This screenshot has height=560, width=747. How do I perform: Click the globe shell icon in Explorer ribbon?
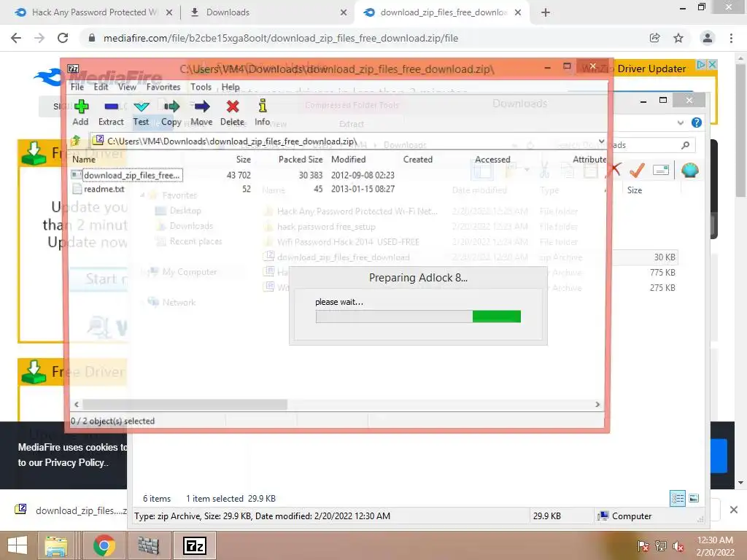pyautogui.click(x=689, y=169)
